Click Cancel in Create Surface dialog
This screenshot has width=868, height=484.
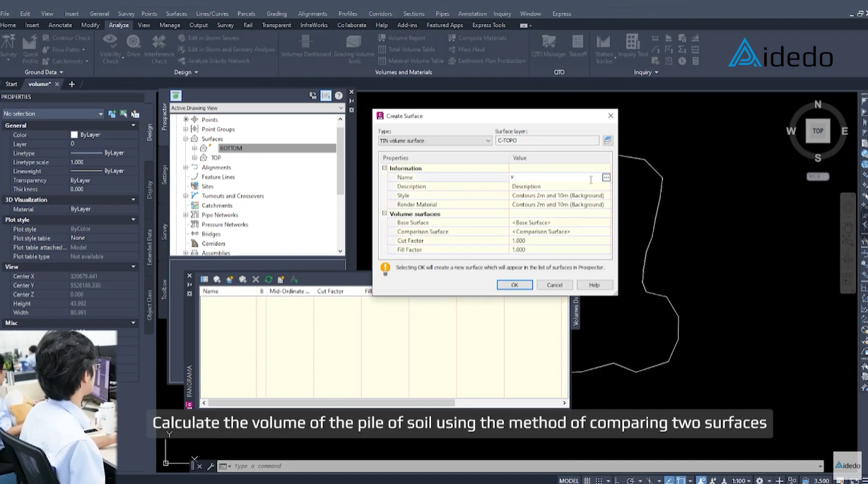[x=555, y=285]
